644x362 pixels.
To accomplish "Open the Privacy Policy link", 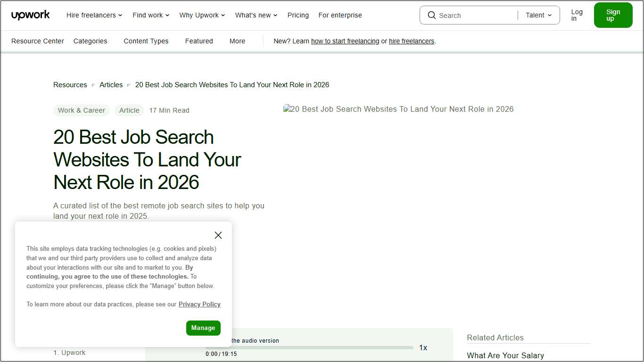I will click(x=199, y=304).
